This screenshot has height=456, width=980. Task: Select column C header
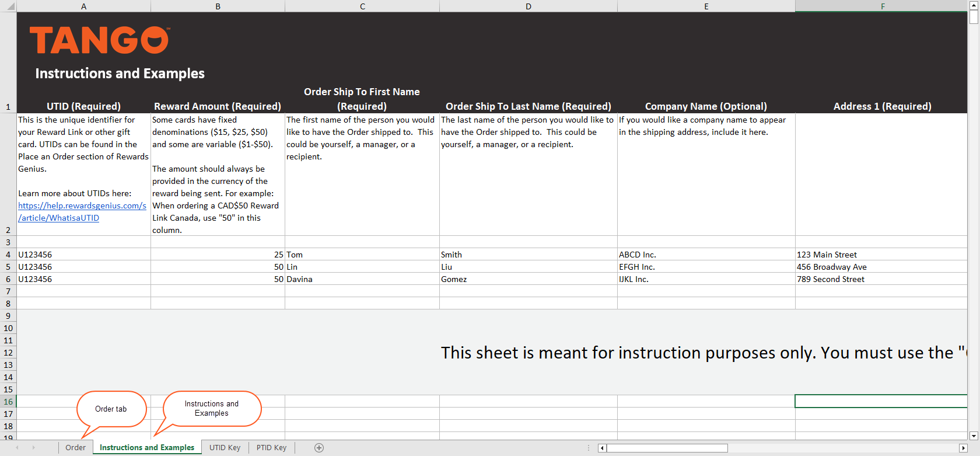click(362, 6)
